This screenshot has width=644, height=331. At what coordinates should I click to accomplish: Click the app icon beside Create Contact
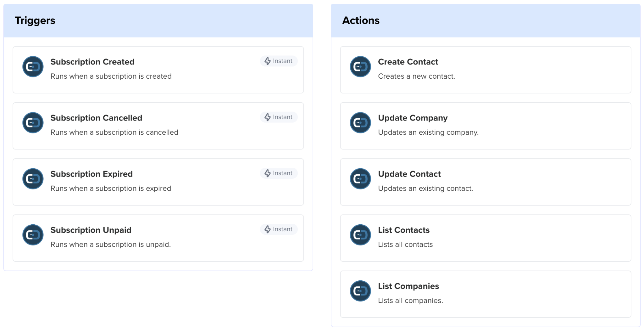coord(360,67)
